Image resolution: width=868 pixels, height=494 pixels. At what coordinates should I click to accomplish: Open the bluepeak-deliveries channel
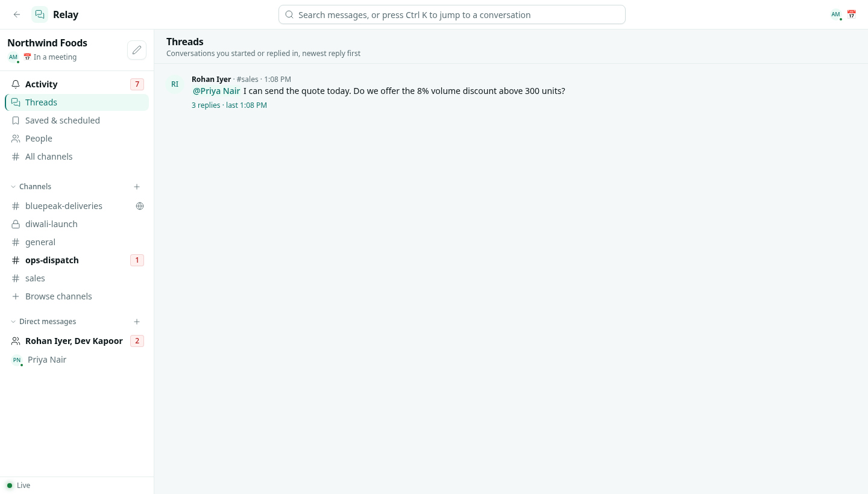77,206
